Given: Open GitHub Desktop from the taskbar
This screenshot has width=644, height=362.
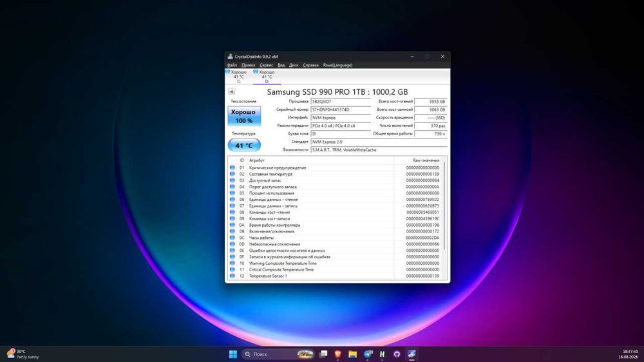Looking at the screenshot, I should coord(397,354).
